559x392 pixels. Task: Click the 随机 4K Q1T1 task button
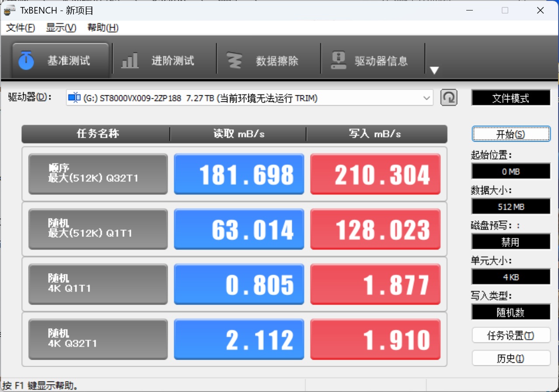[x=98, y=284]
